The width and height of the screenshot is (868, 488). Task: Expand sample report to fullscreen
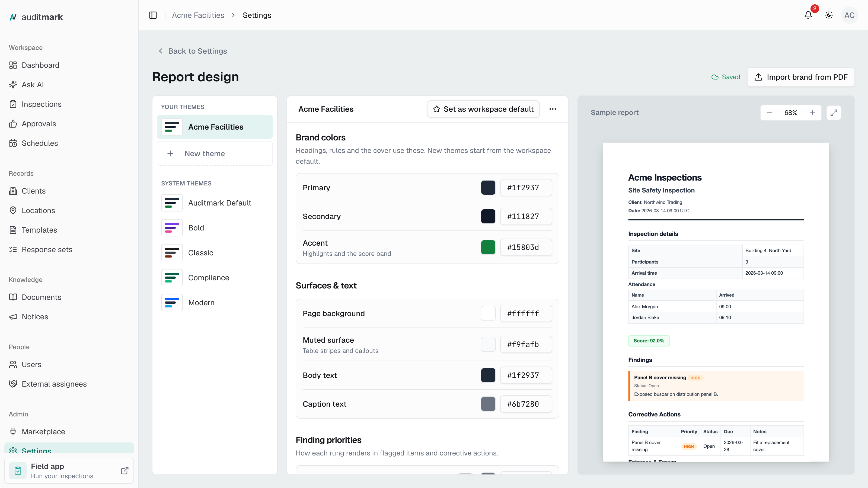click(834, 113)
